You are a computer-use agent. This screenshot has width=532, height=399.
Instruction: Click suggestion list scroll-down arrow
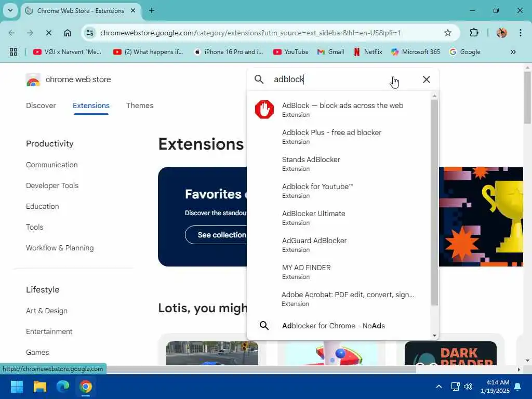click(435, 336)
